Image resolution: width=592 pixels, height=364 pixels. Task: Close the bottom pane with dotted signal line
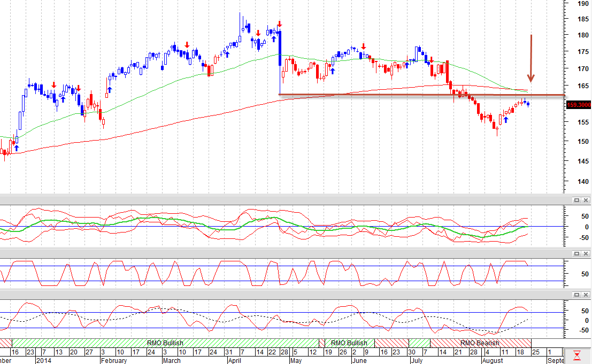pos(586,295)
